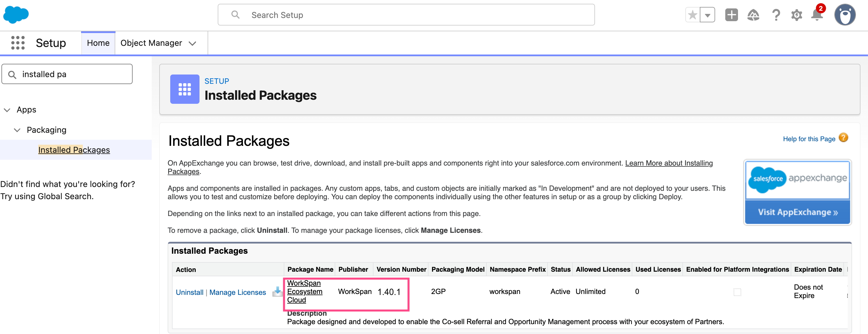Click the version number 1.40.1 cell
This screenshot has height=334, width=868.
389,292
